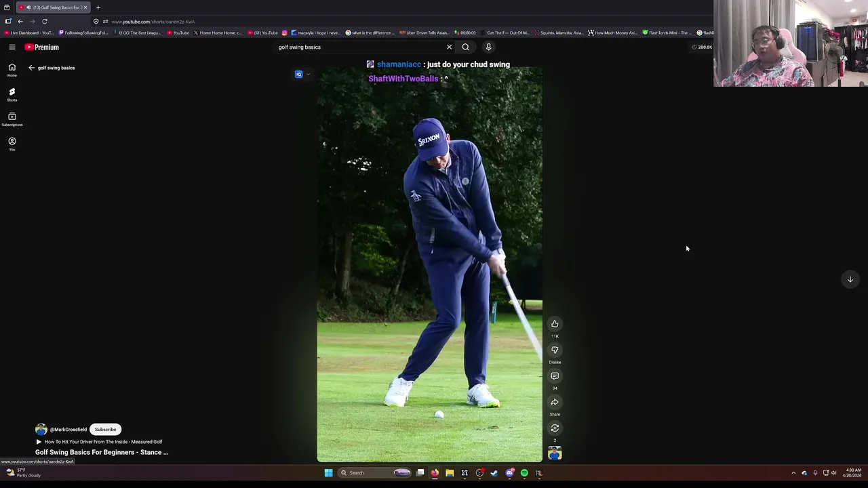This screenshot has width=868, height=488.
Task: Open FlashTorch Mini bookmark
Action: (x=667, y=33)
